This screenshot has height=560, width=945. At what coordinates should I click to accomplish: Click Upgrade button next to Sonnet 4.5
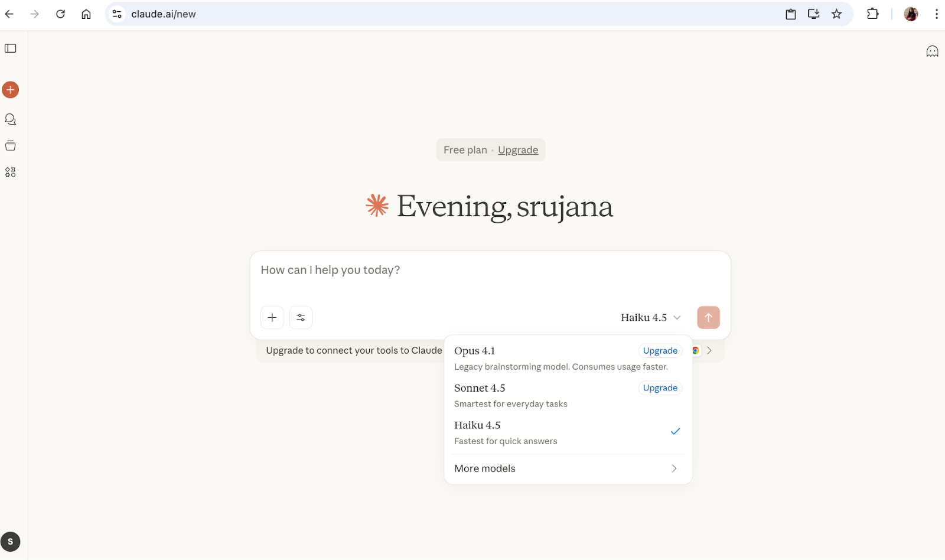coord(660,388)
